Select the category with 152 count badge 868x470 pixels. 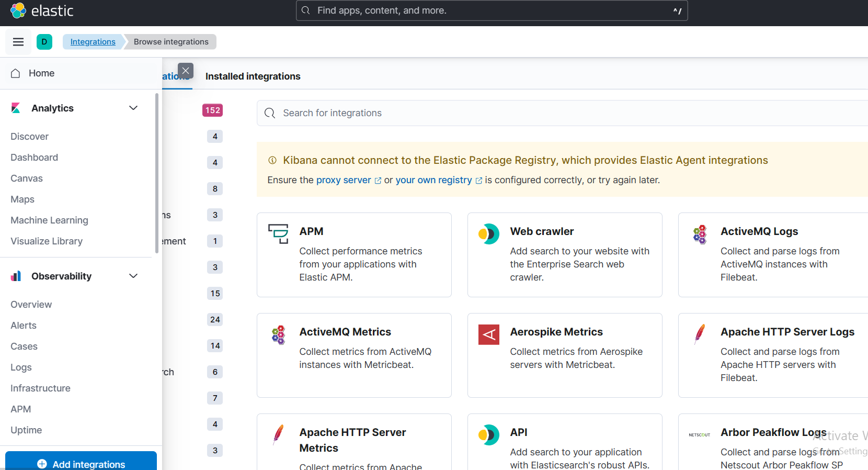(x=213, y=110)
